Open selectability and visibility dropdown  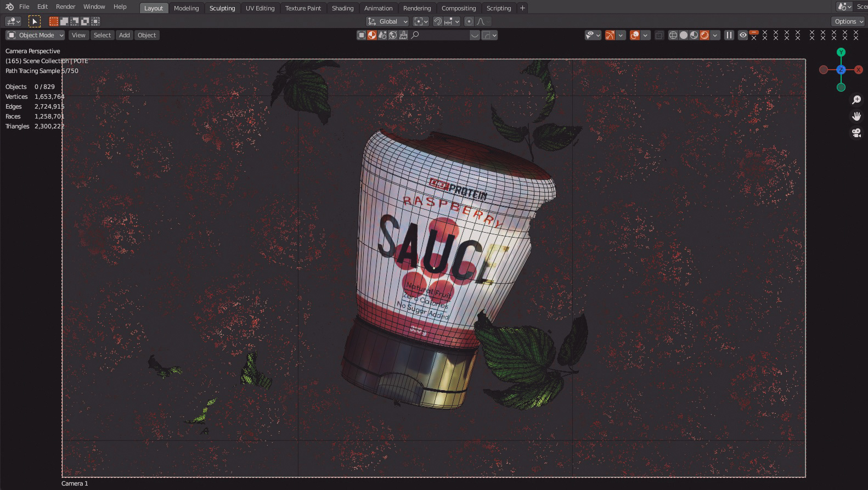pyautogui.click(x=593, y=35)
